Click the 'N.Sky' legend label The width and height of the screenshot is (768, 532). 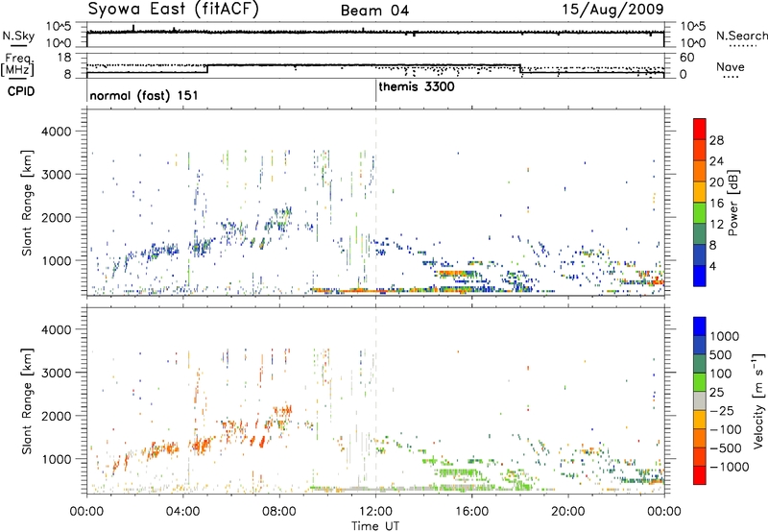18,36
